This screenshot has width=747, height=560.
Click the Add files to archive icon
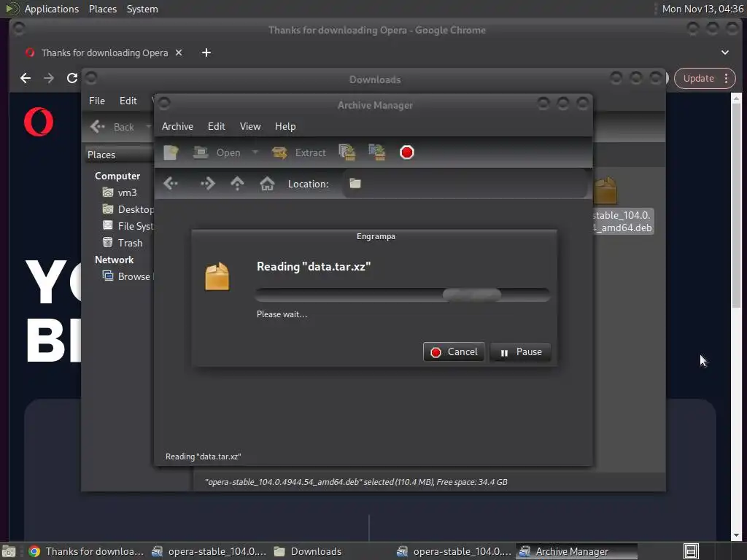[x=347, y=152]
